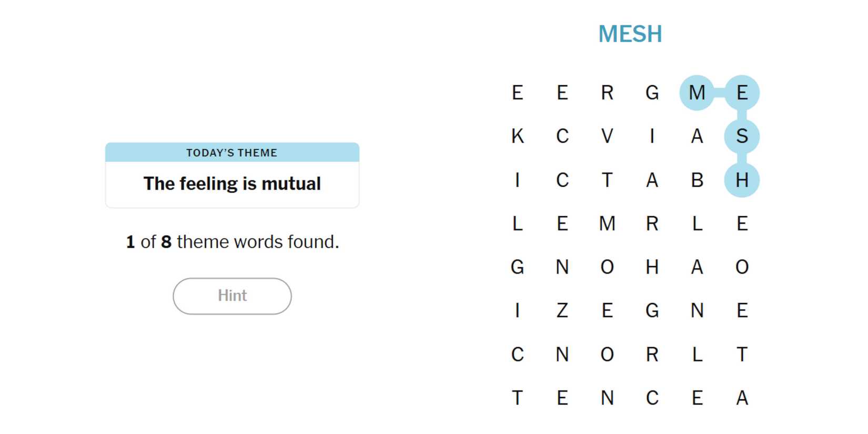Select the M in the fourth row

tap(607, 224)
